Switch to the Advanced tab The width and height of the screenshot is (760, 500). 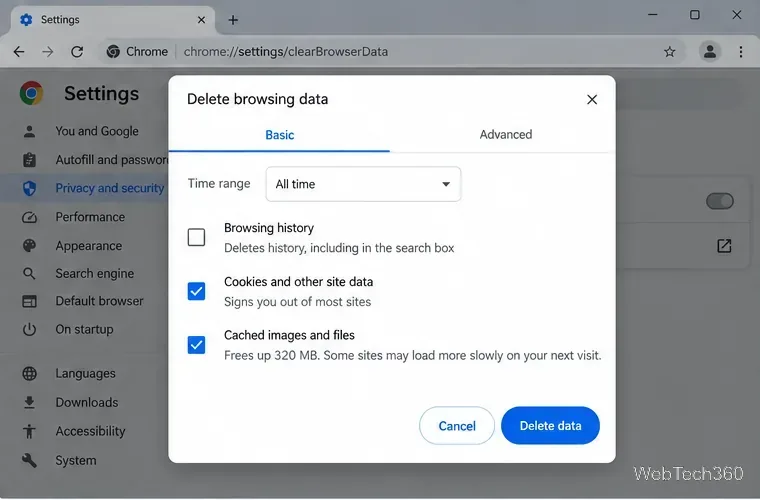506,135
